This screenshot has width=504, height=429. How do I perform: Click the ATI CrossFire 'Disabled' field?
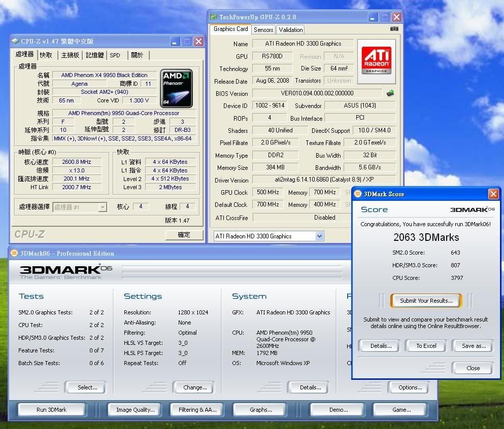tap(302, 218)
